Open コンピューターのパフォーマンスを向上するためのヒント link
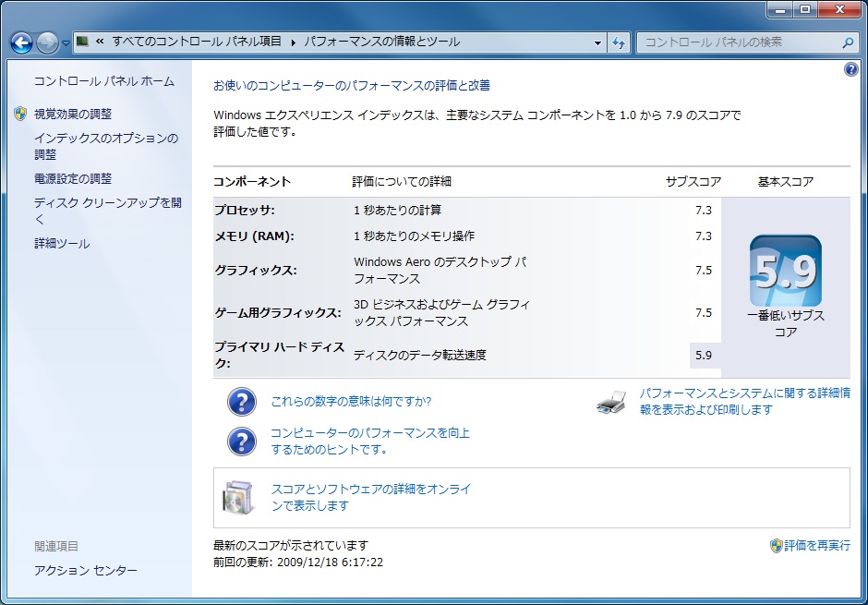The image size is (868, 605). [x=369, y=442]
